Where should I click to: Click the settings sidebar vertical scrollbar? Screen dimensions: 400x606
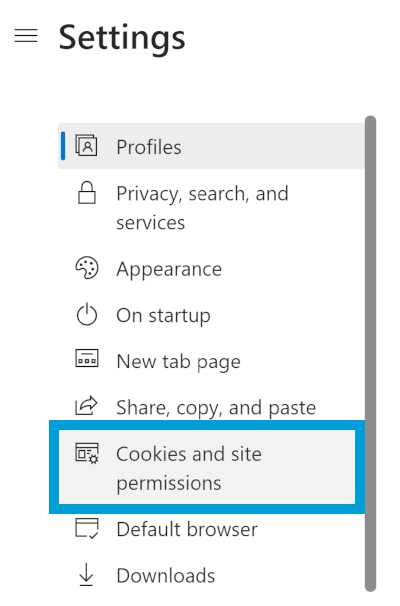pos(370,354)
